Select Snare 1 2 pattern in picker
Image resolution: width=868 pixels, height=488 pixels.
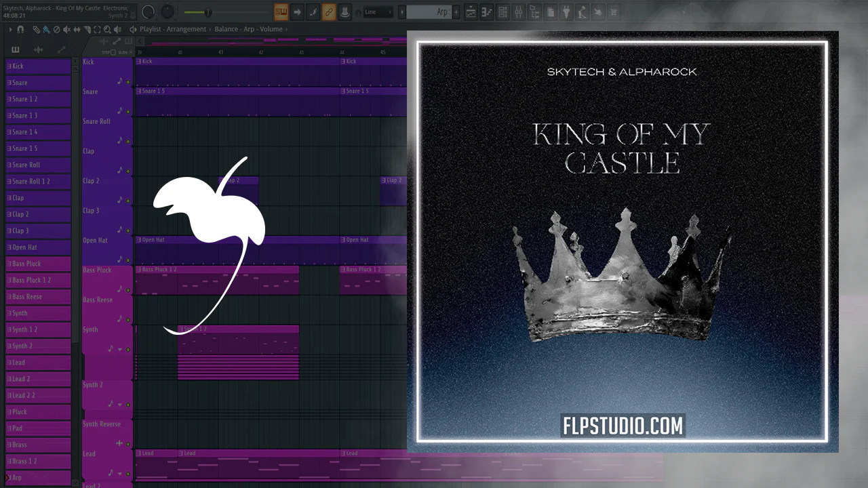(38, 99)
